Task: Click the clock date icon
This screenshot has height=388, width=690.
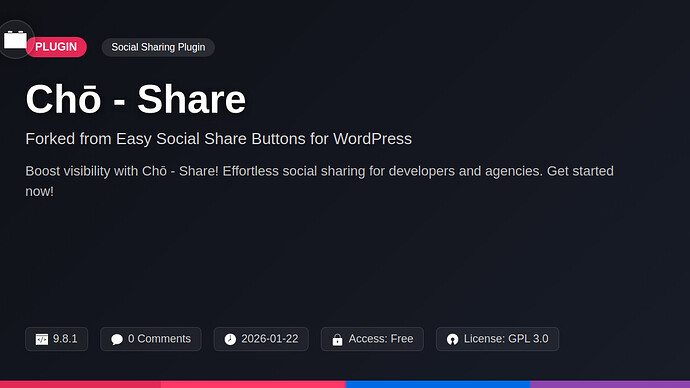Action: pos(230,339)
